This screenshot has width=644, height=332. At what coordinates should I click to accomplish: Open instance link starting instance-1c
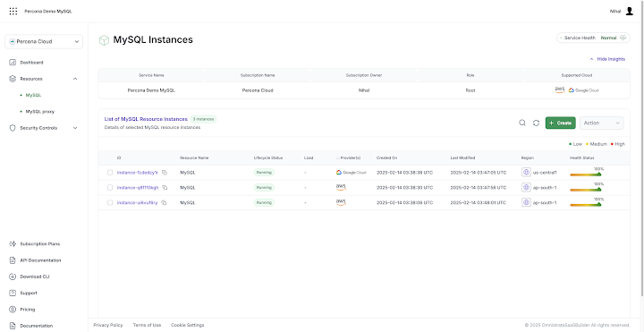(x=137, y=173)
